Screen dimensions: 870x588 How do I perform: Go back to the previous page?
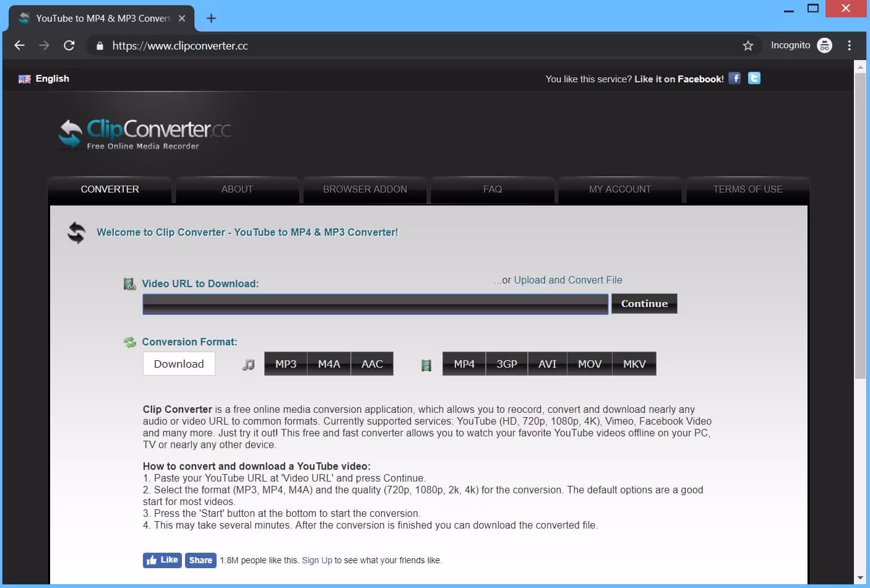20,45
